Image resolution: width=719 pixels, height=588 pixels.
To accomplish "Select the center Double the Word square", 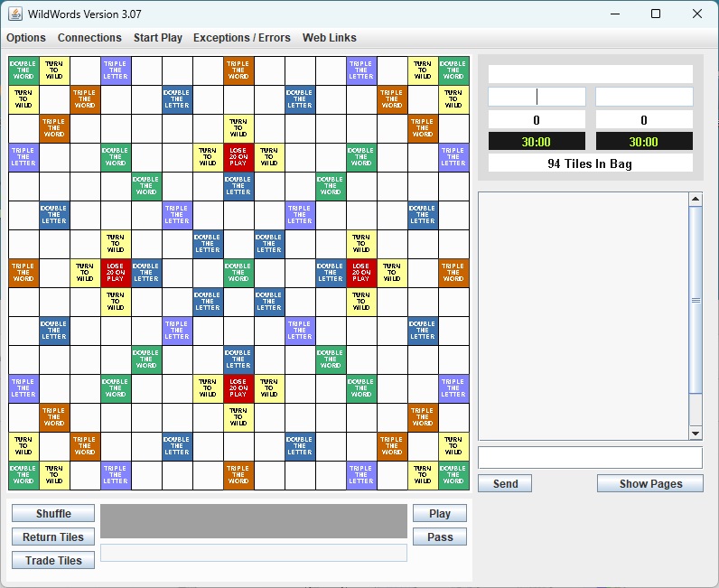I will (238, 273).
